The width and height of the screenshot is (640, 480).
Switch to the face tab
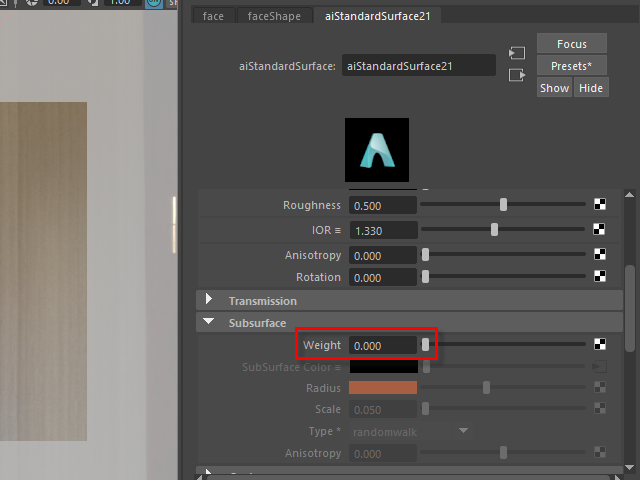pyautogui.click(x=213, y=16)
